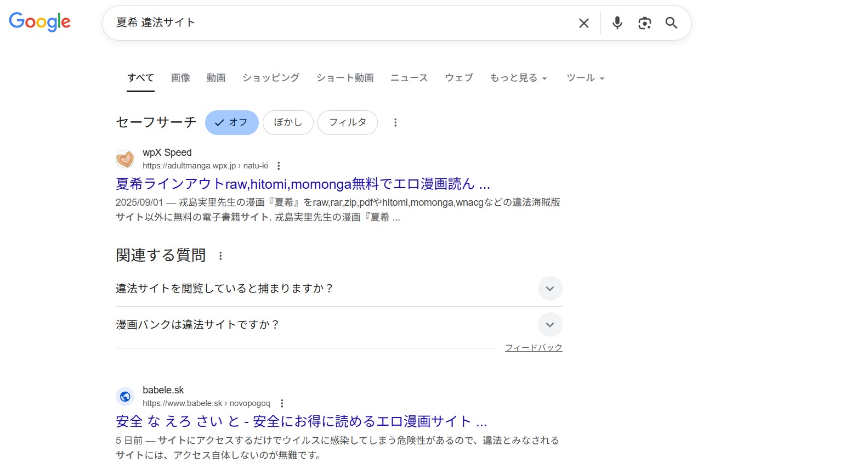Focus the search input field
The image size is (868, 468).
(x=340, y=23)
